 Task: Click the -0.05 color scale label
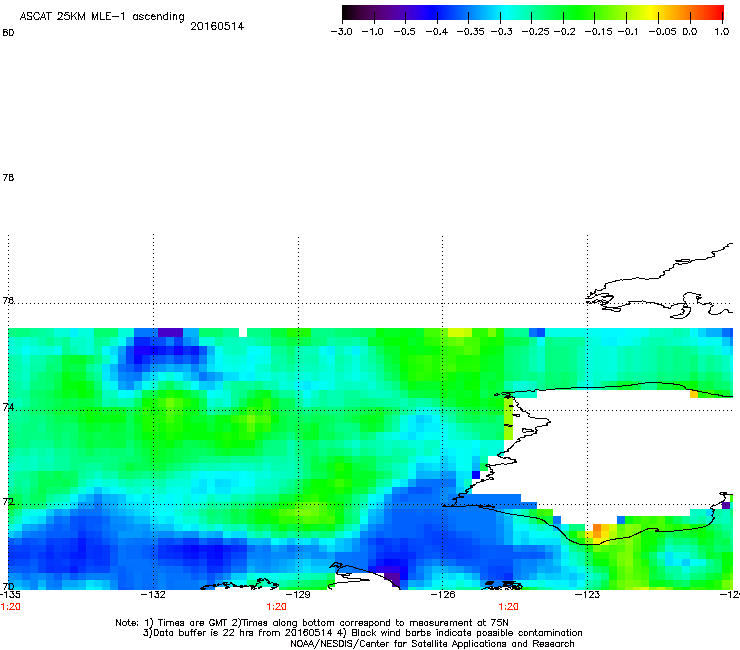point(662,32)
